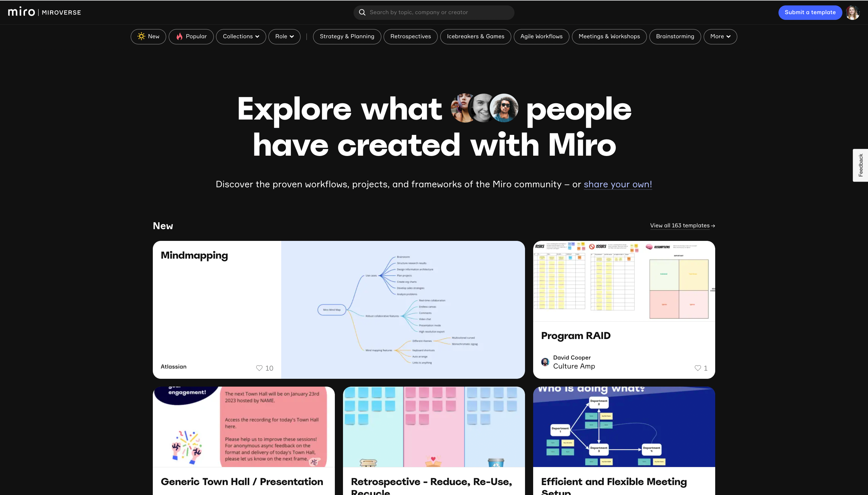Click the Miro logo
The width and height of the screenshot is (868, 495).
[21, 12]
